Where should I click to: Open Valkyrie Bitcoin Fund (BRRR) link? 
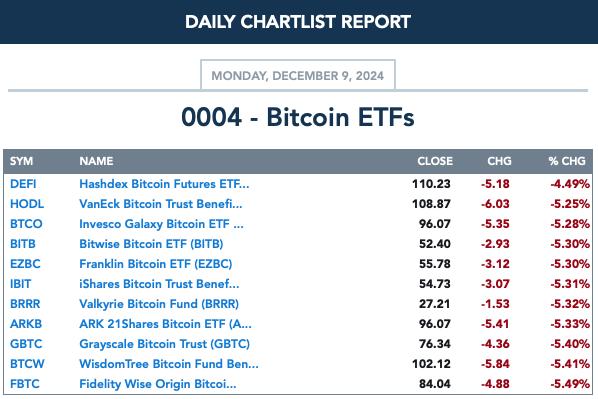pyautogui.click(x=159, y=304)
